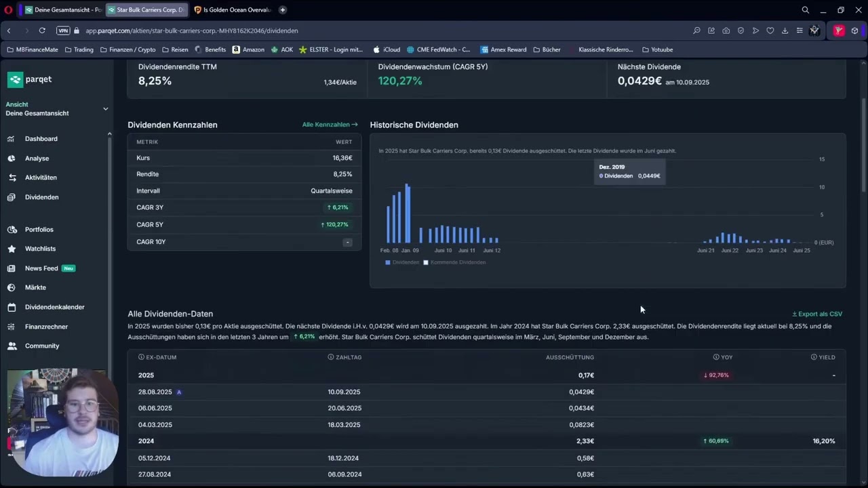868x488 pixels.
Task: Click Export als CSV
Action: 817,314
